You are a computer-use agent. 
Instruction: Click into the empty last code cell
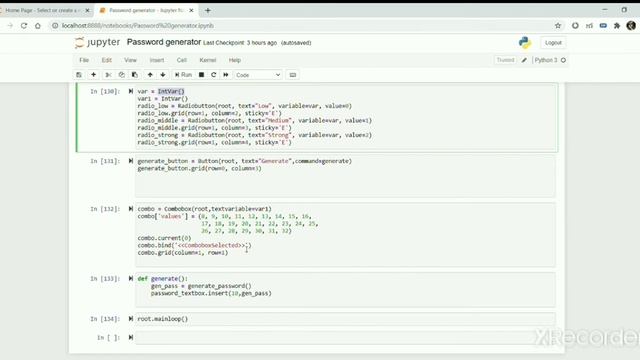click(345, 338)
